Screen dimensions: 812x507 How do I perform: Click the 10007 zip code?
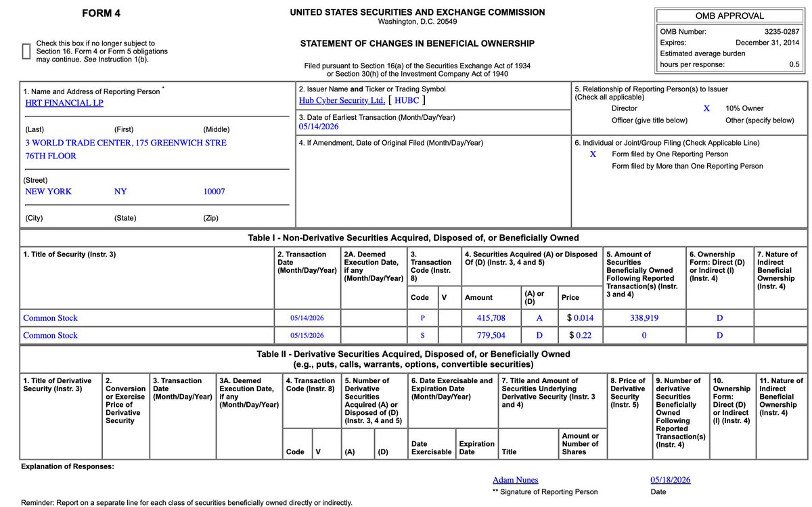[215, 192]
